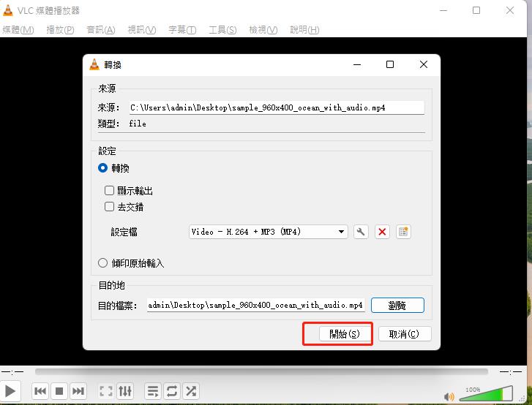Click the playback seek bar
This screenshot has height=405, width=532.
pos(261,372)
